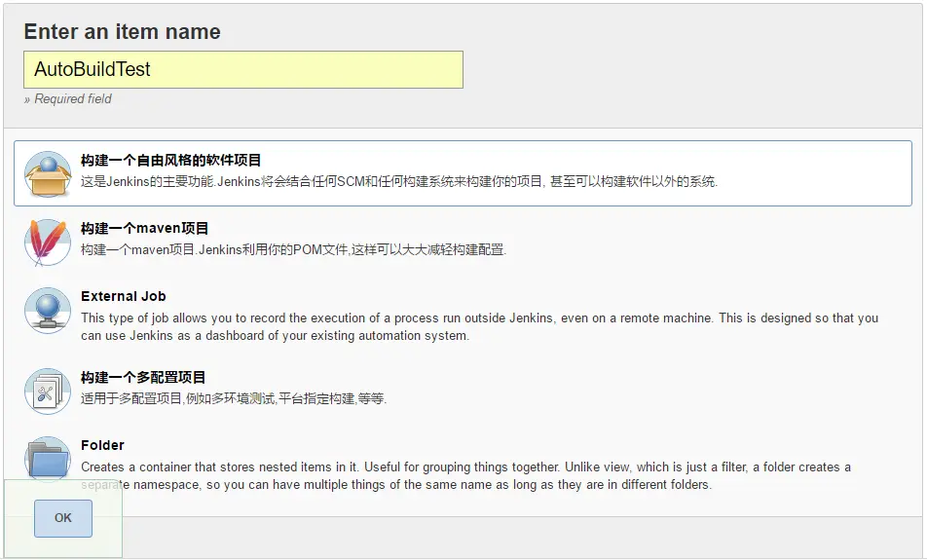Select the 构建一个maven项目 title

coord(145,228)
